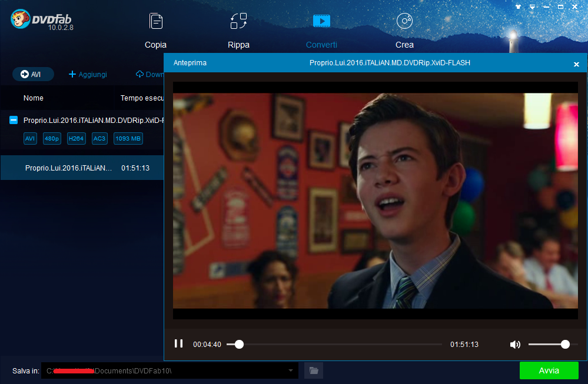The width and height of the screenshot is (588, 384).
Task: Select the Proprio.Lui.2016.iTALiAN title row
Action: [82, 168]
